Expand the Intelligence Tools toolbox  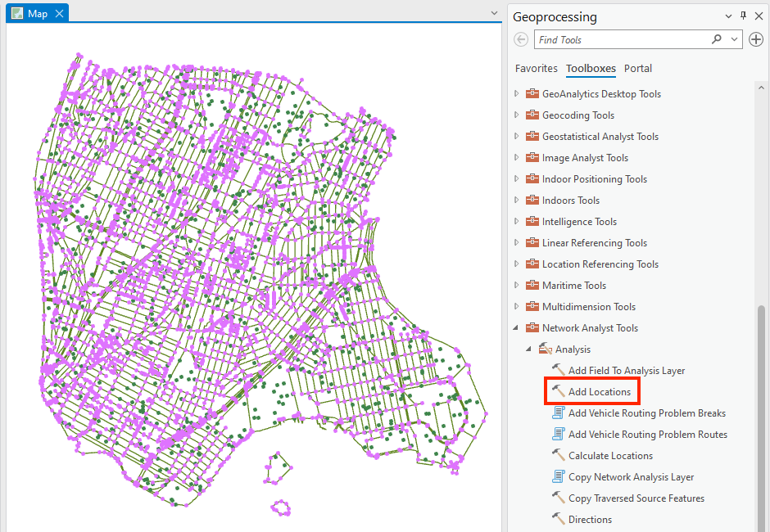point(516,221)
